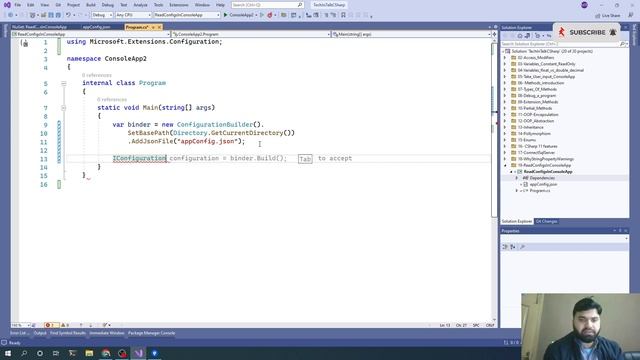Image resolution: width=640 pixels, height=360 pixels.
Task: Click Solution Explorer home icon
Action: 520,36
